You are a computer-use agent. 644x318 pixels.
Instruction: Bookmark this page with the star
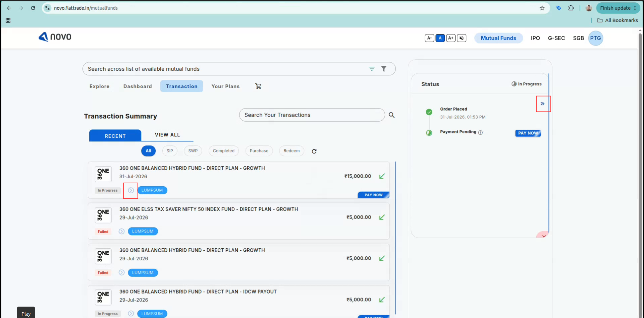(x=542, y=8)
